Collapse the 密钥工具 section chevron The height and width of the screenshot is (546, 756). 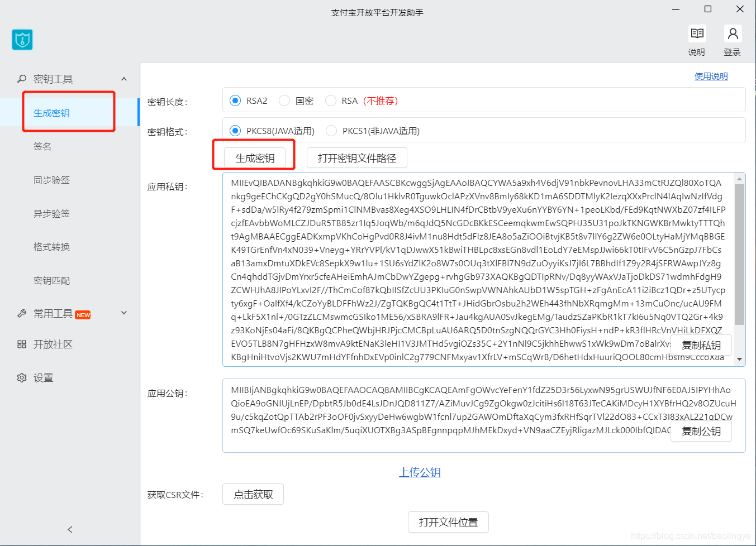click(x=123, y=79)
